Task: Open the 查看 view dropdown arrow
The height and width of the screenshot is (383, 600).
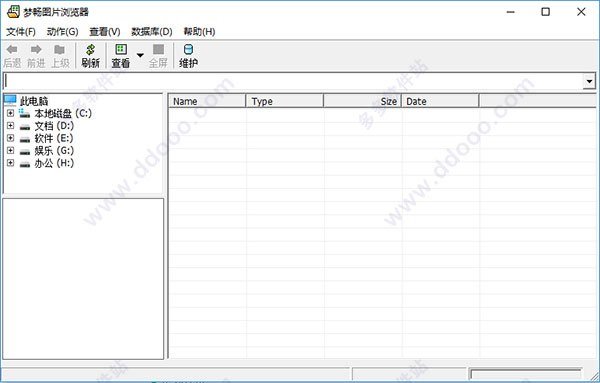Action: [140, 55]
